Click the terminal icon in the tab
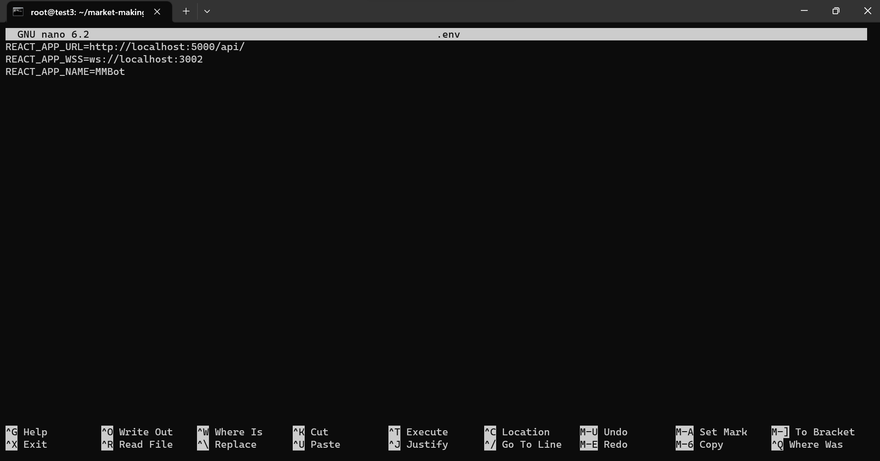This screenshot has width=880, height=461. (x=17, y=11)
